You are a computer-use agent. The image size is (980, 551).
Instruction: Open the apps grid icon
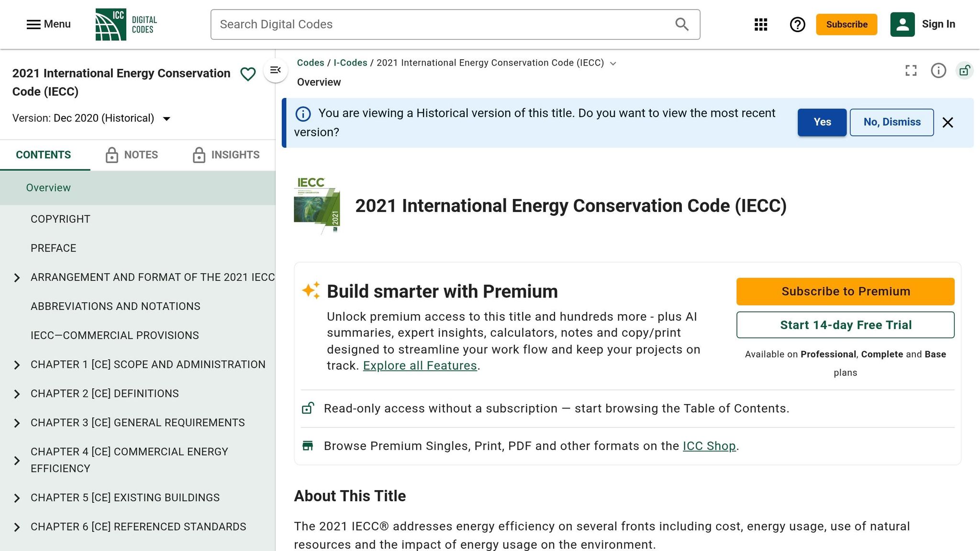(761, 24)
